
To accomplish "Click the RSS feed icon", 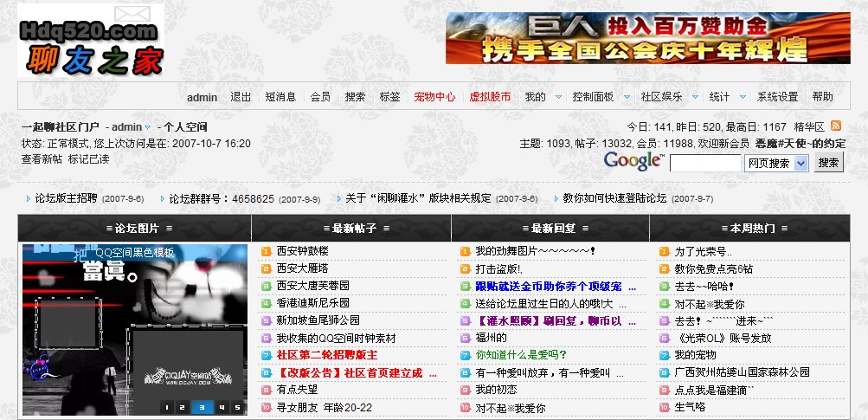I will click(836, 126).
